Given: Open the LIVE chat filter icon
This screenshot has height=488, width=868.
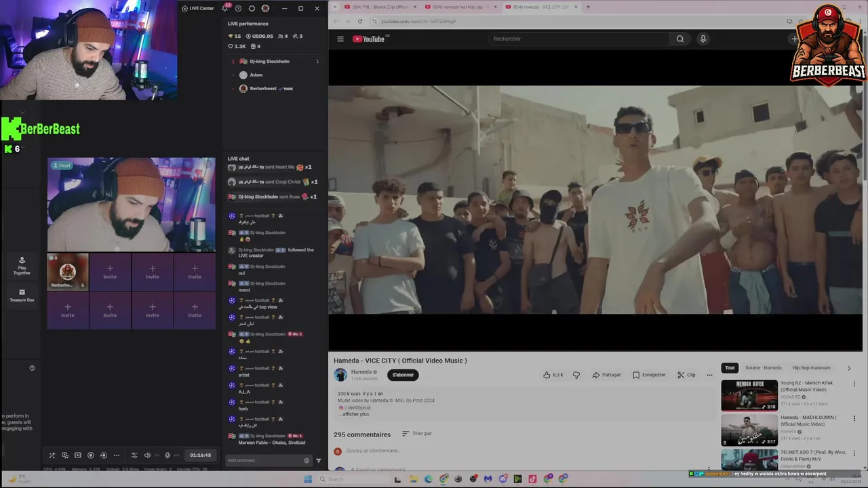Looking at the screenshot, I should pyautogui.click(x=319, y=461).
